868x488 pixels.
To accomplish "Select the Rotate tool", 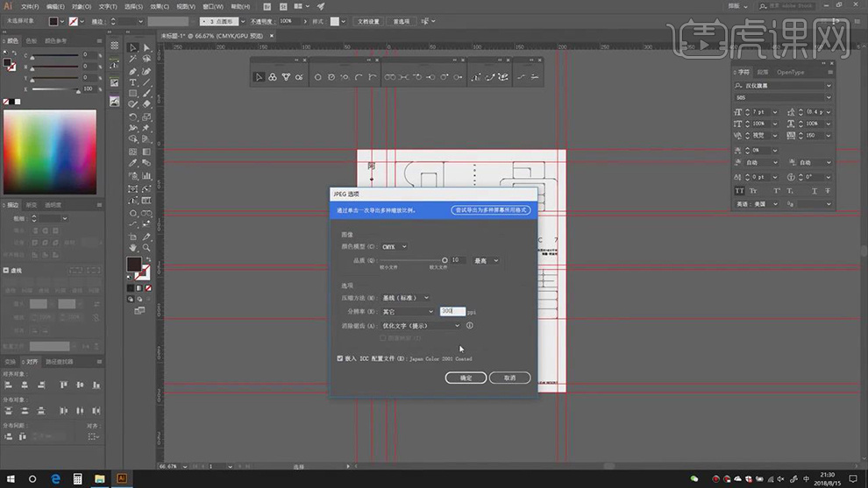I will click(133, 117).
